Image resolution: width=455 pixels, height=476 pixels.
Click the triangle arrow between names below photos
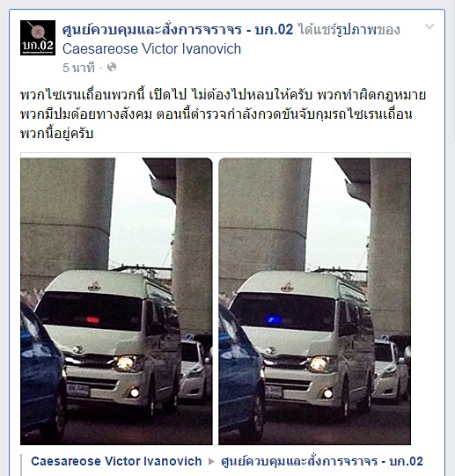(211, 462)
